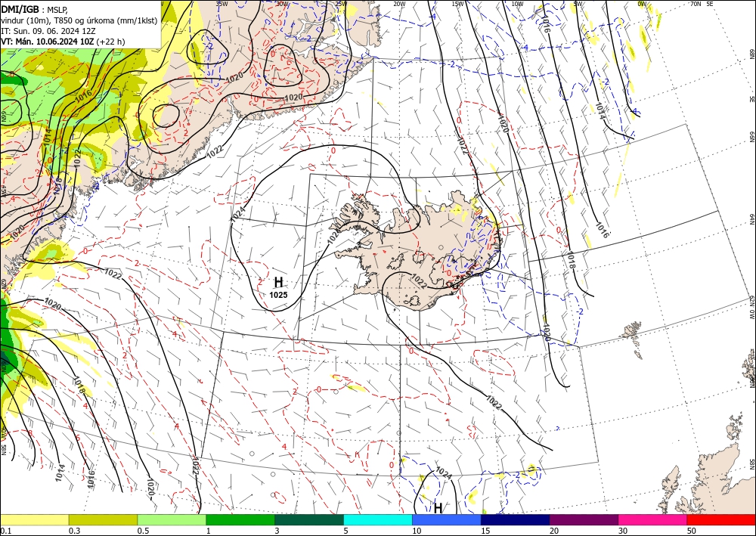Viewport: 756px width, 536px height.
Task: Click the 'DMI/IGB' title text
Action: coord(20,9)
